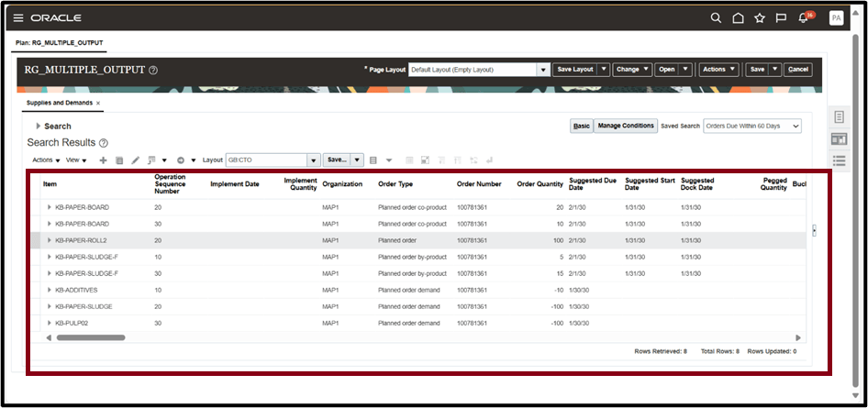Open the notes document icon in right sidebar
This screenshot has height=408, width=868.
[840, 117]
